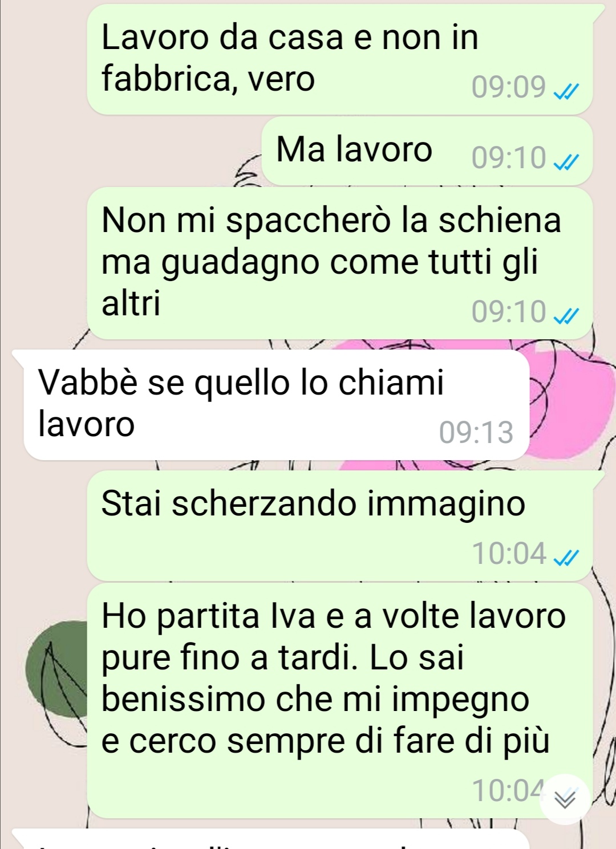
Task: Select the "Ho partita Iva" message bubble
Action: (x=341, y=701)
